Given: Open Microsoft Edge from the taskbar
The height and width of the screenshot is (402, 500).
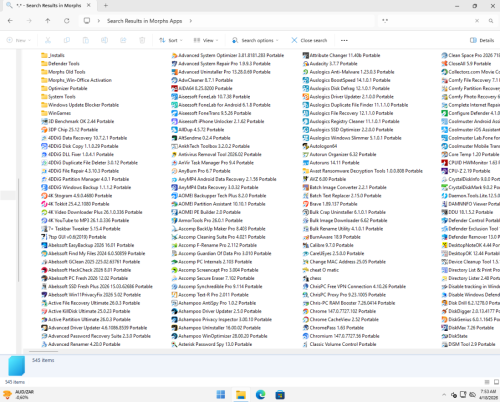Looking at the screenshot, I should click(260, 395).
